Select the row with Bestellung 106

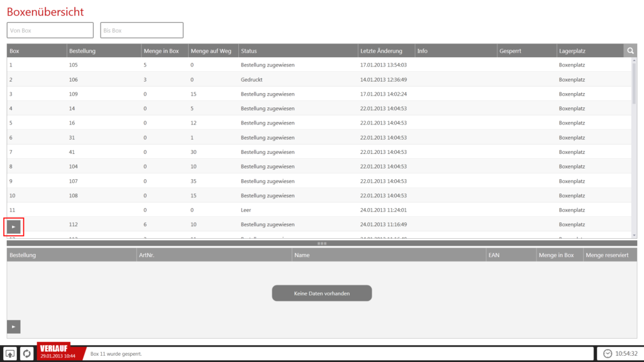click(314, 79)
